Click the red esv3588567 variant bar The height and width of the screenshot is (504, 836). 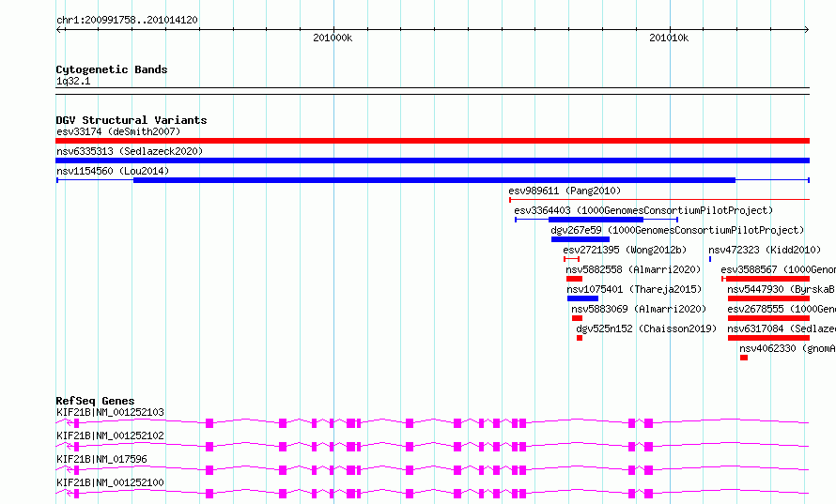pyautogui.click(x=766, y=279)
